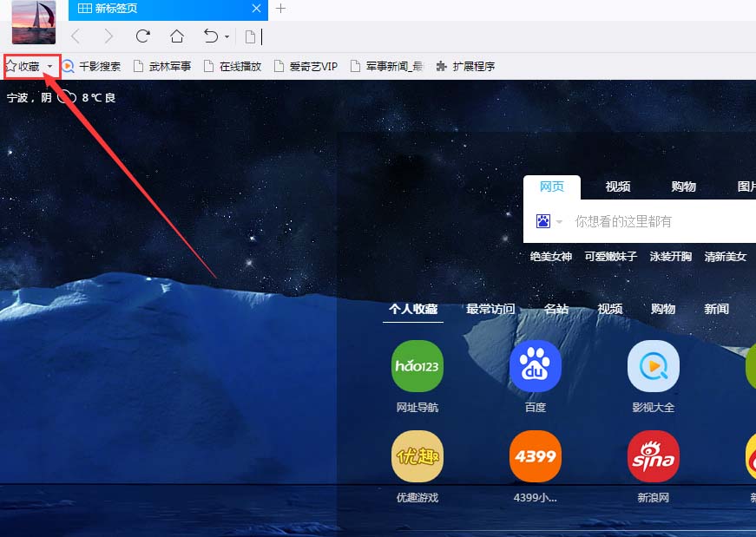Reload the page with the refresh icon
Image resolution: width=756 pixels, height=537 pixels.
(x=142, y=36)
